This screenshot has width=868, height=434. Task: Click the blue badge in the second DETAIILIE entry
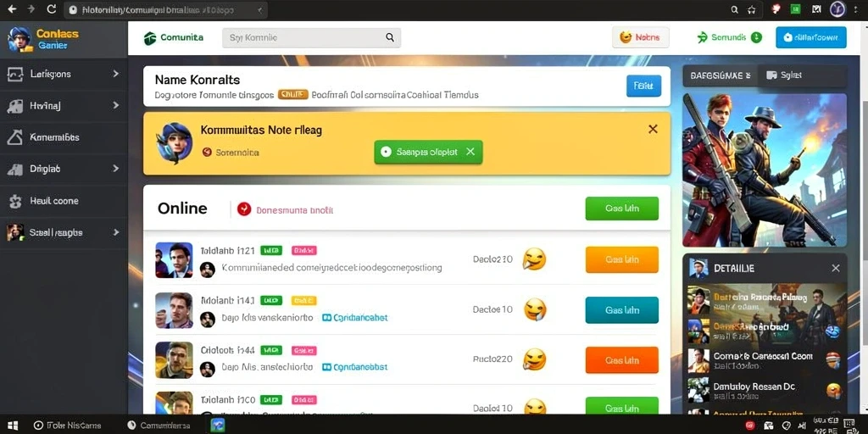click(832, 331)
